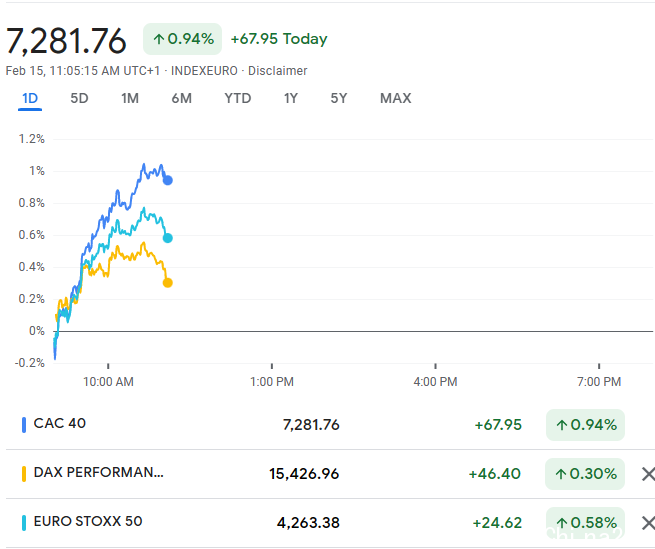Click the INDEXEURO exchange label

coord(204,71)
